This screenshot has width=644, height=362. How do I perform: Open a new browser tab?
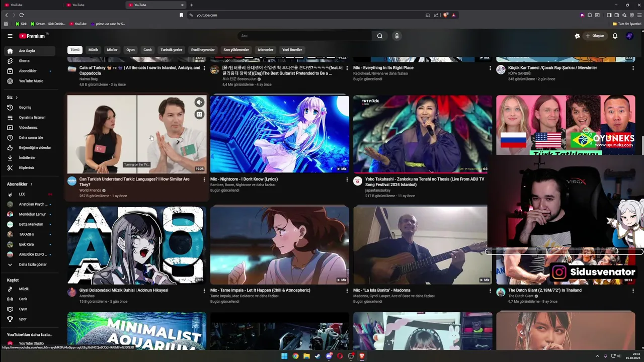[x=191, y=5]
